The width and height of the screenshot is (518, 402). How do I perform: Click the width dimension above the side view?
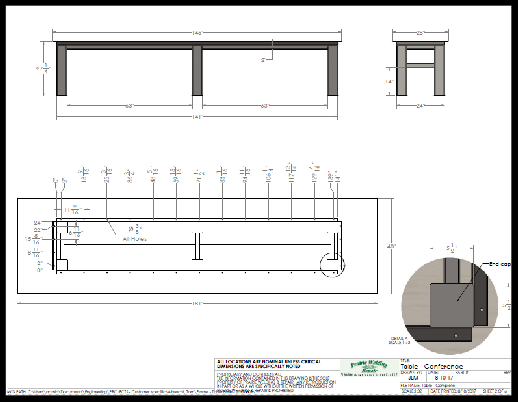[420, 33]
